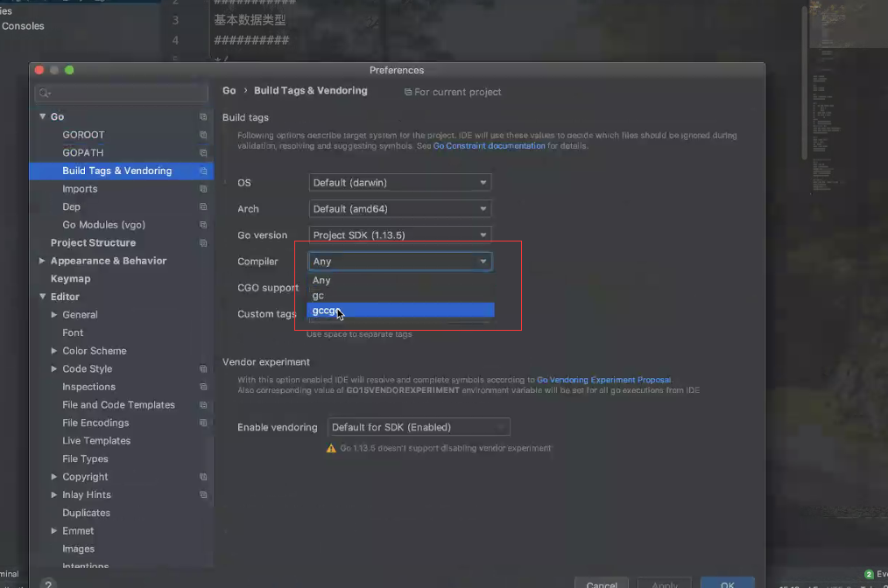888x588 pixels.
Task: Select Live Templates settings page
Action: (x=96, y=441)
